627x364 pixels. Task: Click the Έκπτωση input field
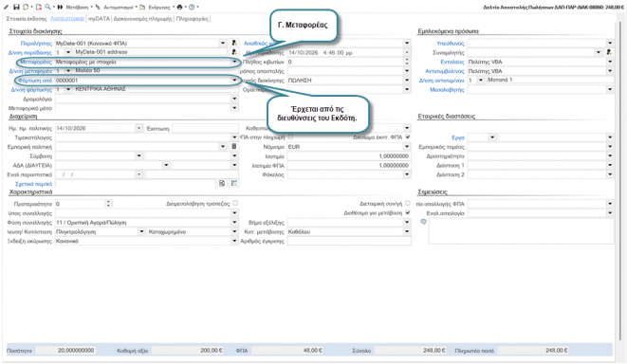click(206, 128)
